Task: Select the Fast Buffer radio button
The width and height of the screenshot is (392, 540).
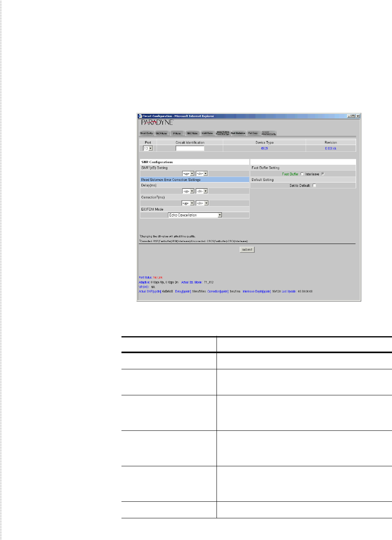Action: [x=302, y=174]
